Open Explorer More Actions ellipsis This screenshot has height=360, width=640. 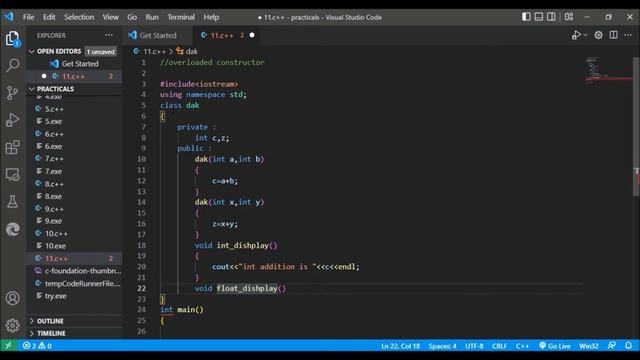(x=109, y=35)
